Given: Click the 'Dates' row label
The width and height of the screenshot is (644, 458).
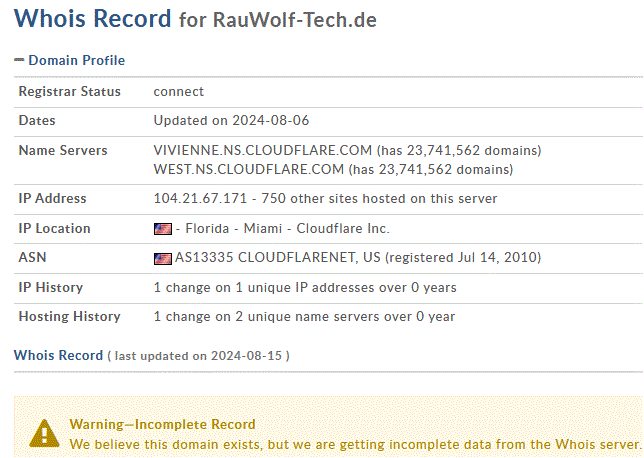Looking at the screenshot, I should coord(37,120).
